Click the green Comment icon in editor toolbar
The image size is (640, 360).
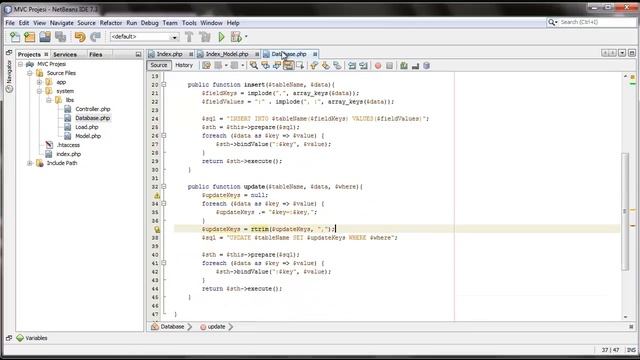coord(404,65)
